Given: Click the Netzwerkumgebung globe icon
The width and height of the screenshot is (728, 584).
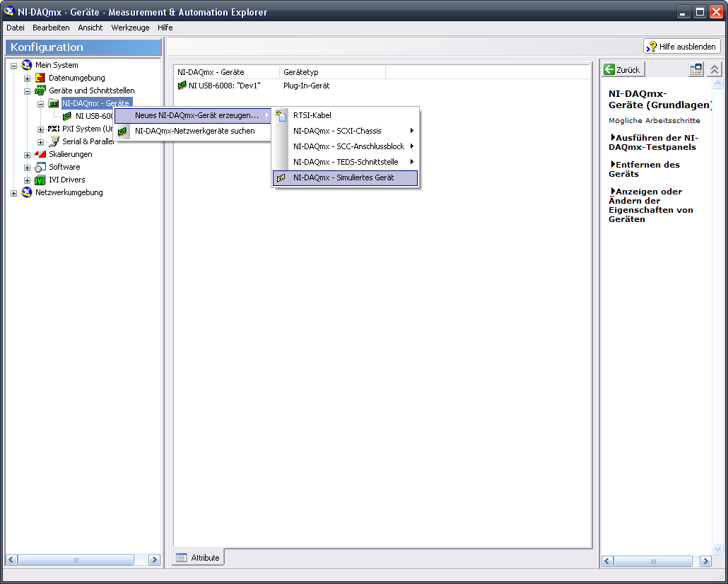Looking at the screenshot, I should pos(28,192).
